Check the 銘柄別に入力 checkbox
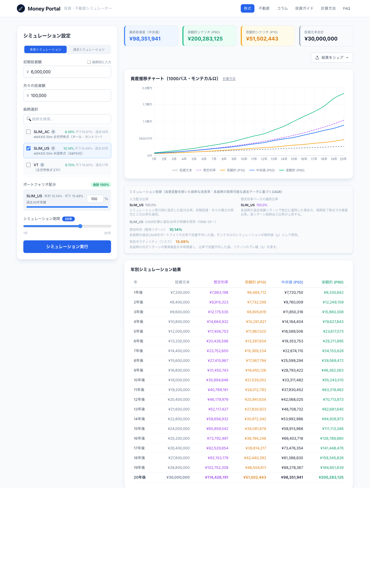The image size is (370, 588). (89, 62)
